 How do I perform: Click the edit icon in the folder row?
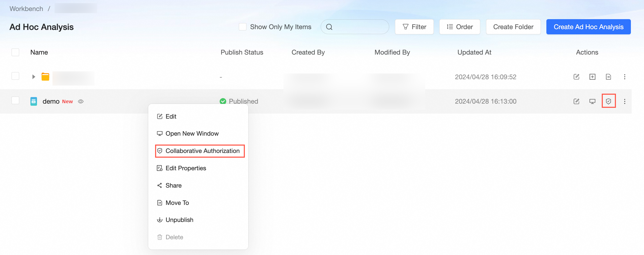576,77
